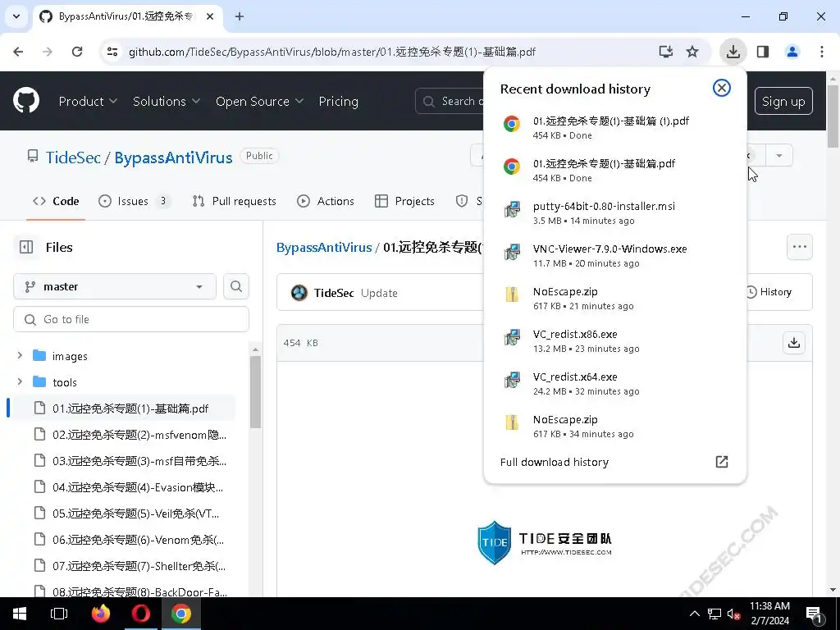Open NoEscape.zip downloaded 21 minutes ago
The height and width of the screenshot is (630, 840).
(614, 299)
